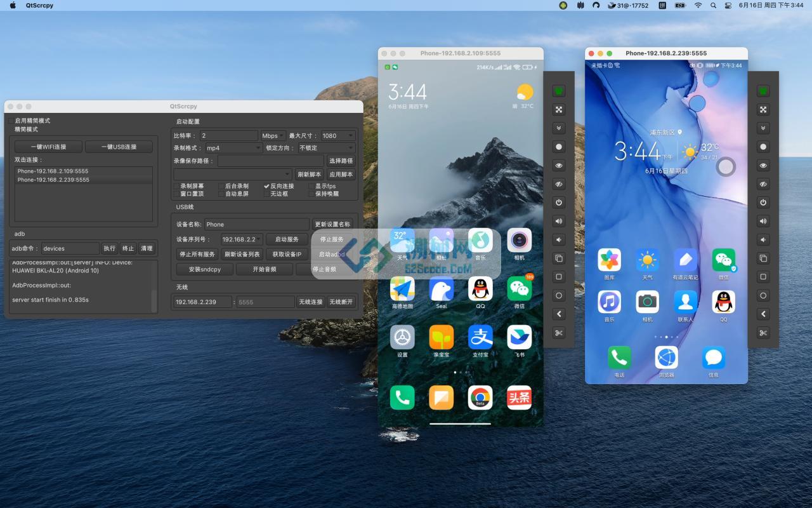Click the 启动服务 button
Viewport: 812px width, 508px height.
(287, 239)
